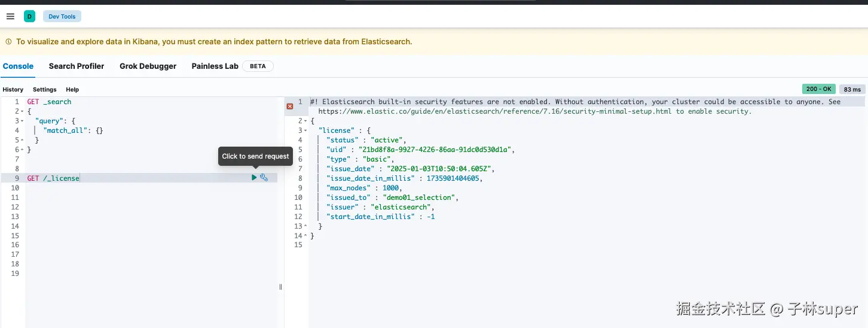Screen dimensions: 868x328
Task: Collapse the query fold on line 3
Action: pyautogui.click(x=22, y=121)
